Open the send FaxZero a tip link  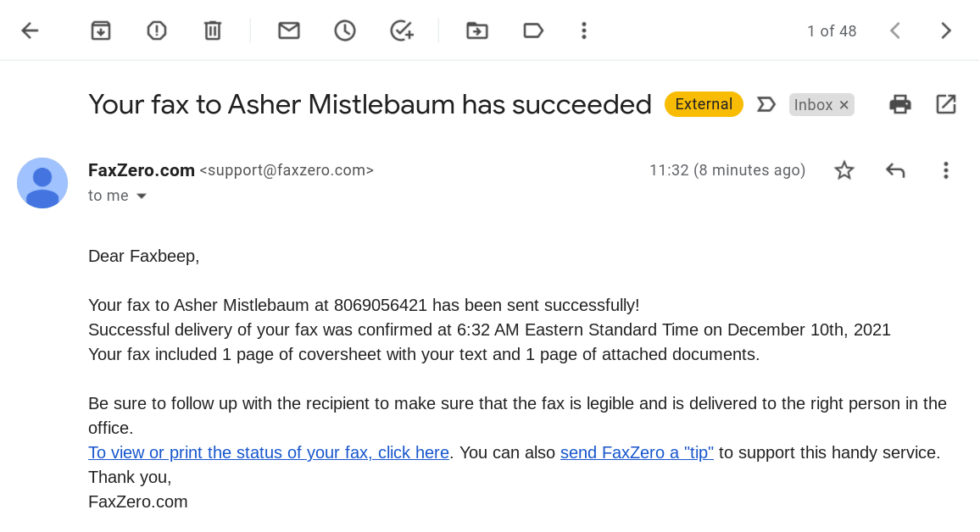point(637,452)
